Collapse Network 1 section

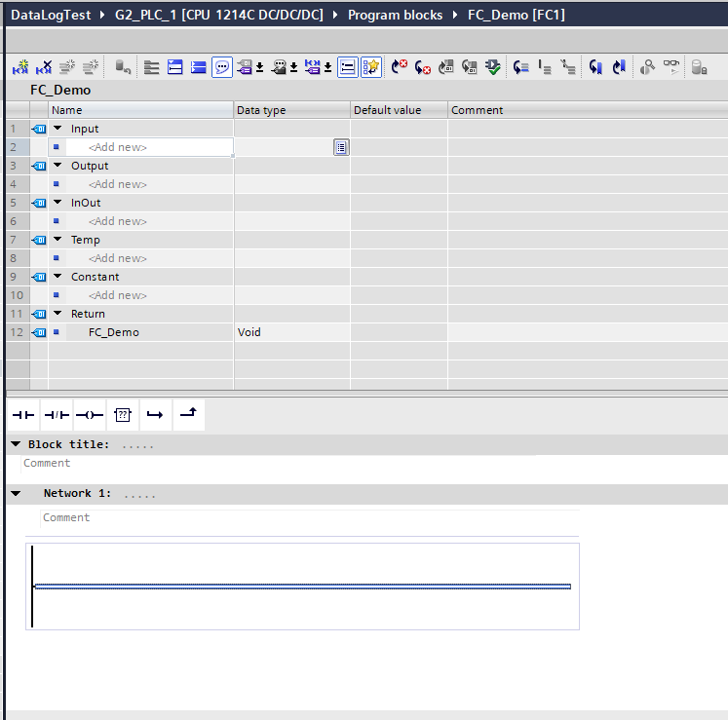[16, 493]
